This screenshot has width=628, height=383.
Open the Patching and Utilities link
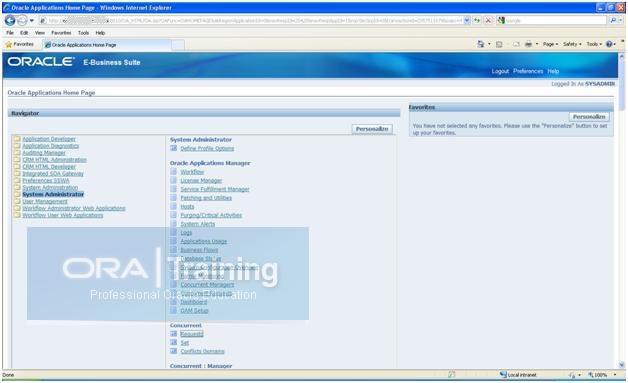pos(206,198)
